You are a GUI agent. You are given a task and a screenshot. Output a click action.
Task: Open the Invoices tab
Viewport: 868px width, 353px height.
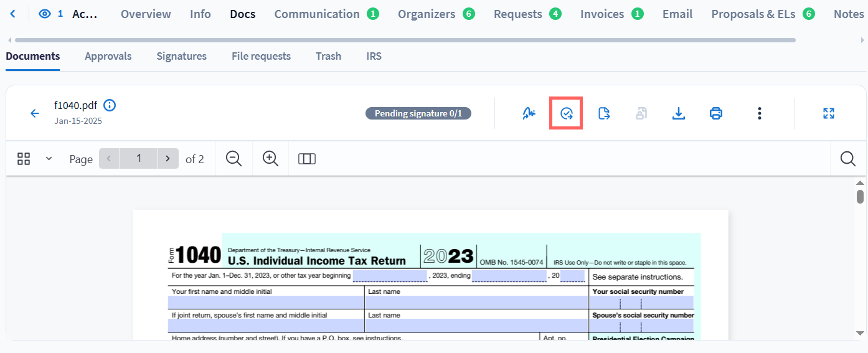point(602,14)
